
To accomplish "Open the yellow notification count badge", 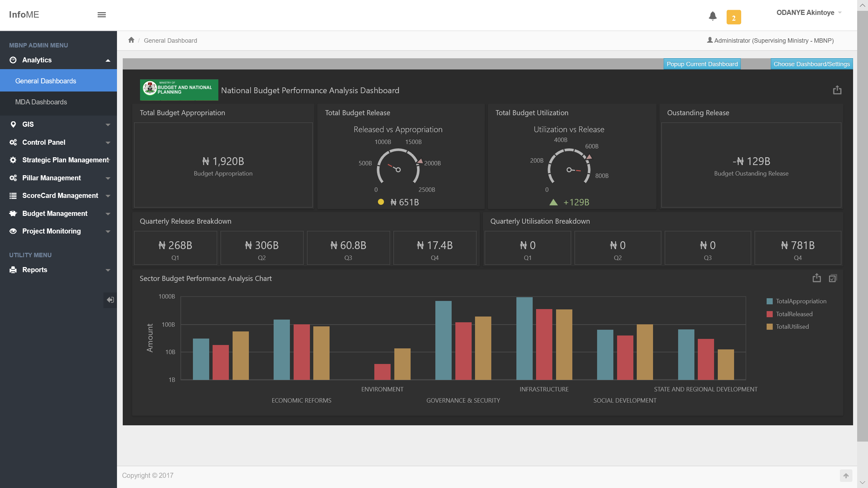I will click(x=734, y=17).
